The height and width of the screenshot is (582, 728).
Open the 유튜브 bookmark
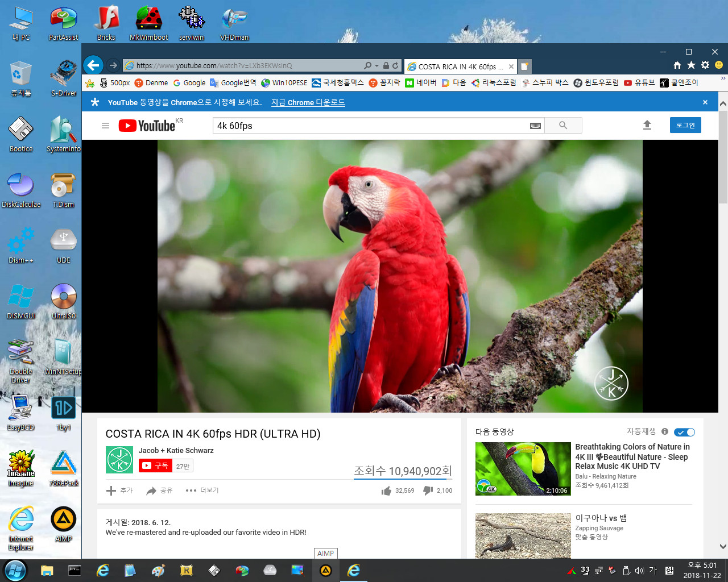[x=639, y=82]
